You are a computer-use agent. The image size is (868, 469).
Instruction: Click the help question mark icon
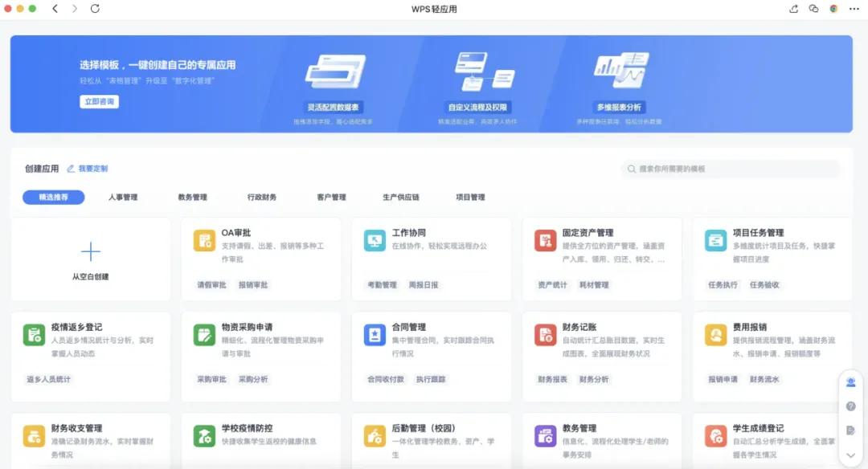pyautogui.click(x=851, y=406)
